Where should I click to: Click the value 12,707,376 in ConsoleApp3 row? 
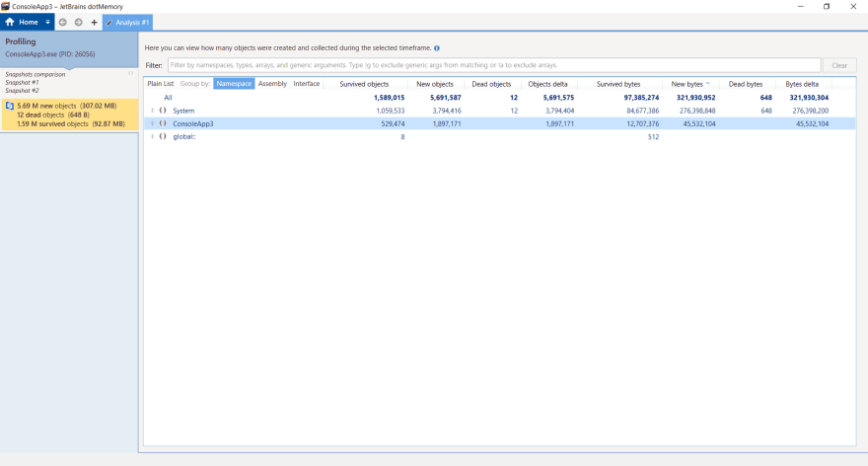pos(643,123)
